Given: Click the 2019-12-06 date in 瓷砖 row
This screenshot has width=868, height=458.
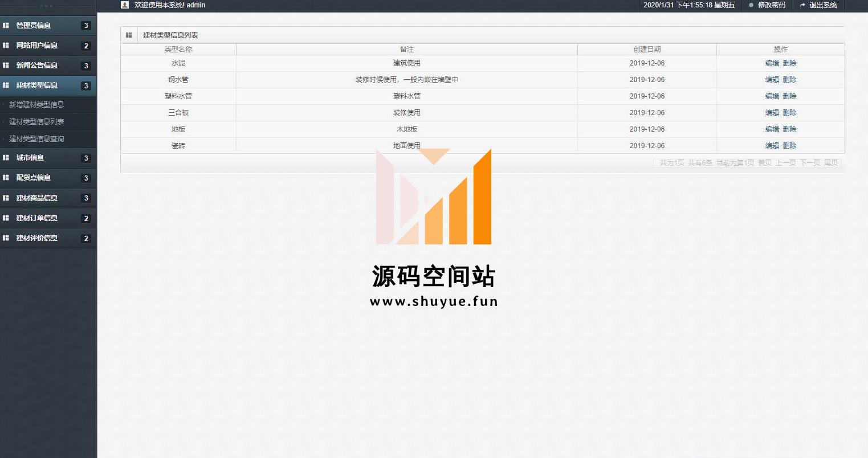Looking at the screenshot, I should (x=647, y=146).
